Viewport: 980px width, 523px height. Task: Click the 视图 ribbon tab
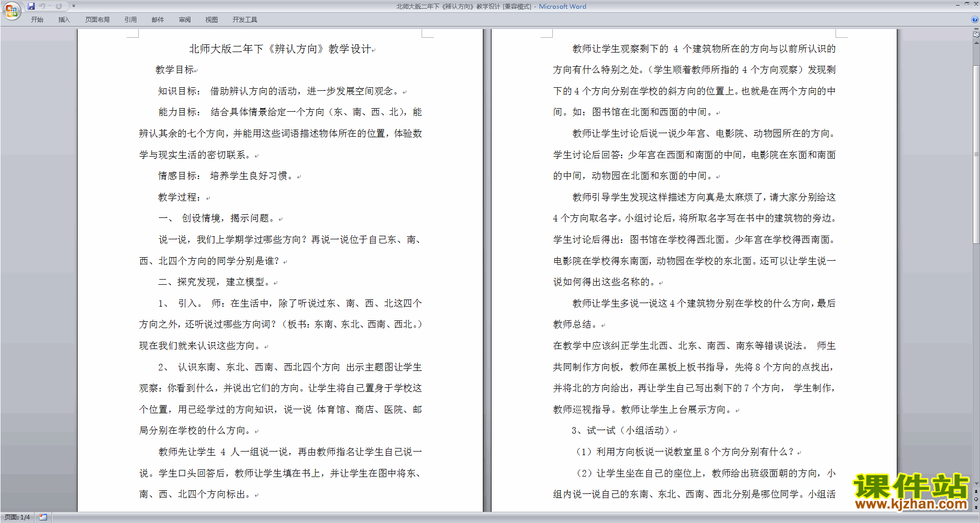pyautogui.click(x=212, y=20)
